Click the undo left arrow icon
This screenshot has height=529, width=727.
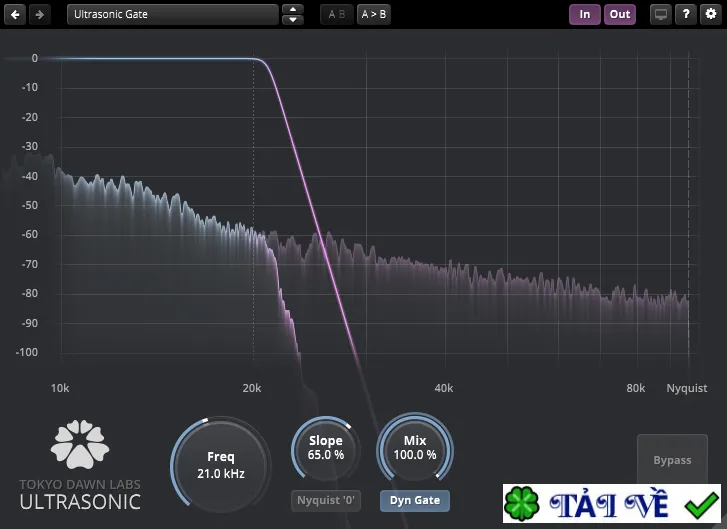(x=15, y=14)
